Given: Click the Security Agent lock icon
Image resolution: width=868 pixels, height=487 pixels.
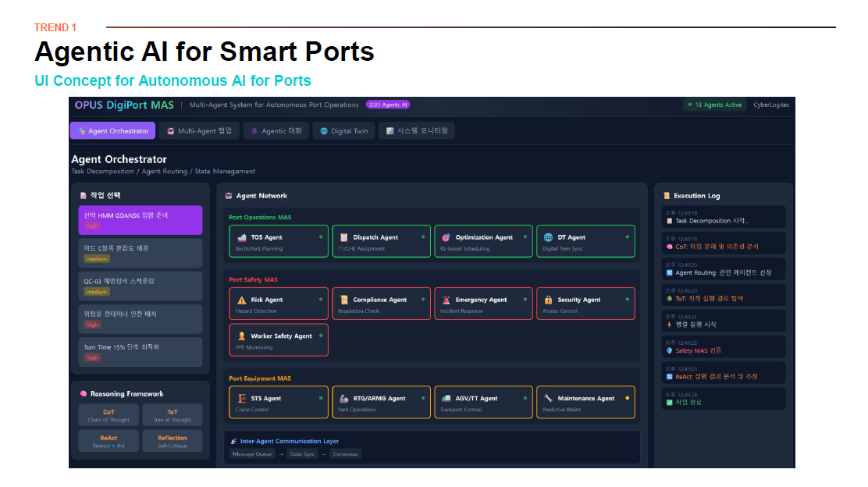Looking at the screenshot, I should pos(548,300).
